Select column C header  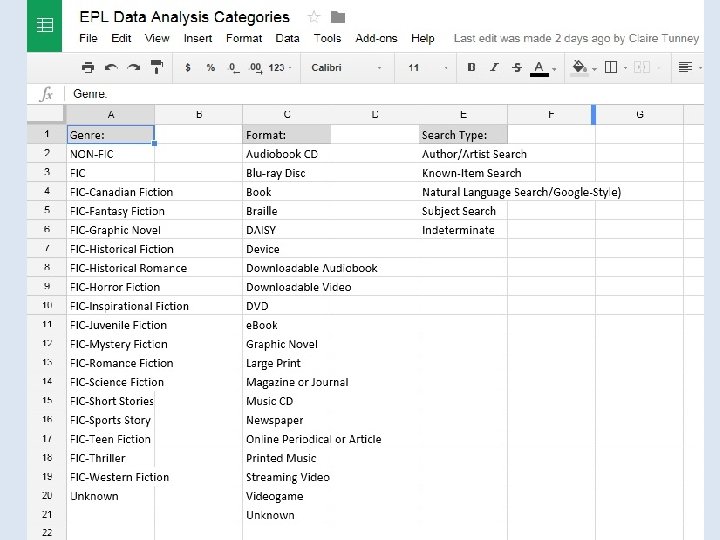pos(287,115)
